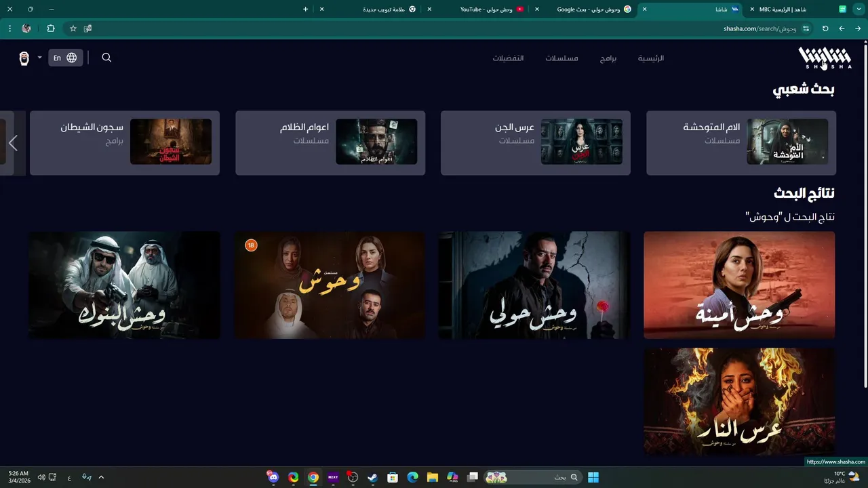Screen dimensions: 868x488
Task: Open popular search عرس الجن card
Action: 536,143
